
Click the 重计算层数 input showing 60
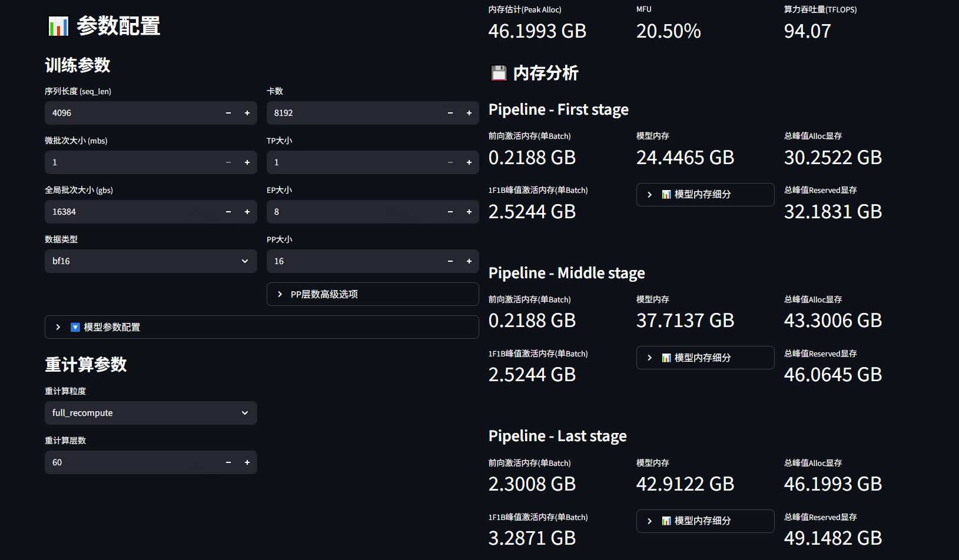pos(132,462)
